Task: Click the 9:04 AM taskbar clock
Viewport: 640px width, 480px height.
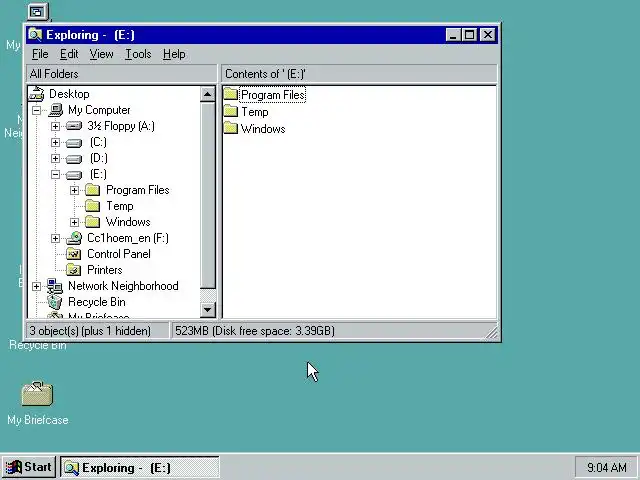Action: tap(607, 468)
